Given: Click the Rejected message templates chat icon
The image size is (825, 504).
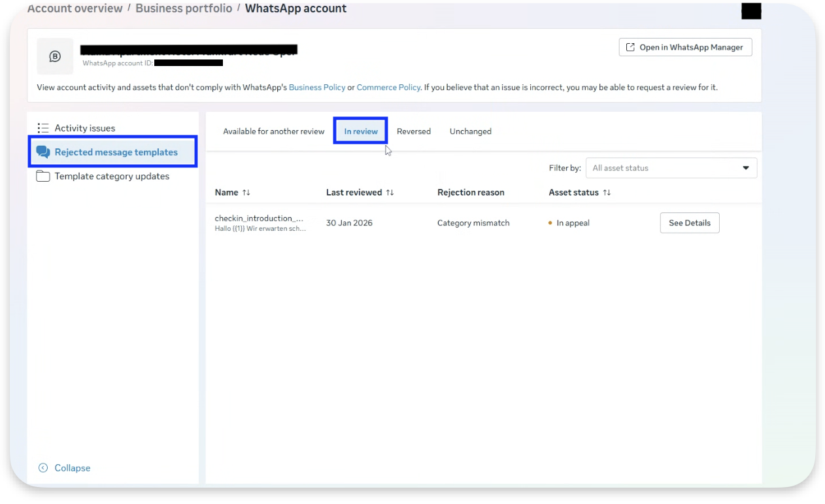Looking at the screenshot, I should coord(43,152).
